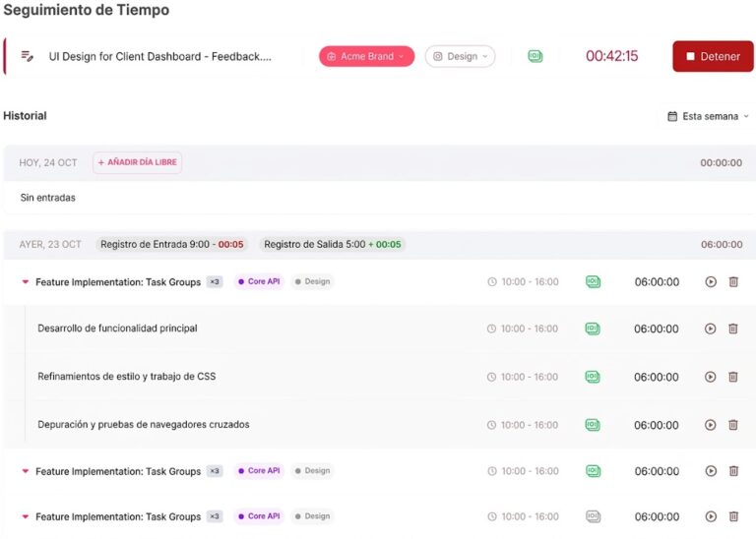Screen dimensions: 756x539
Task: Toggle the green billable icon next to the running timer
Action: click(535, 56)
